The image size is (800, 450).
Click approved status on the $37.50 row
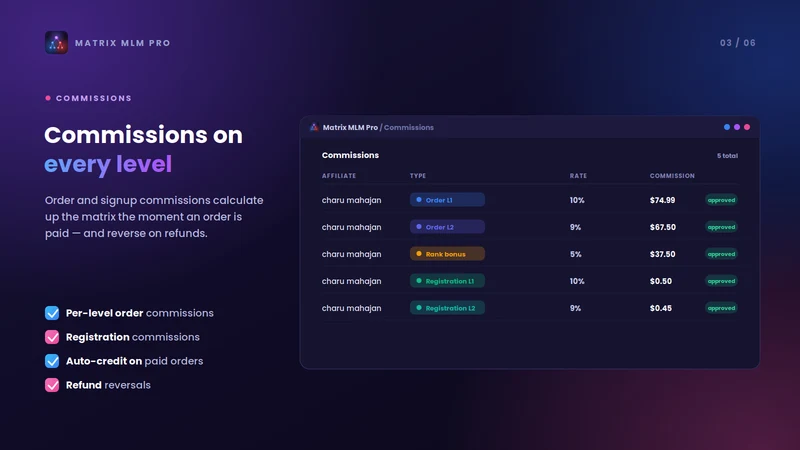(721, 254)
